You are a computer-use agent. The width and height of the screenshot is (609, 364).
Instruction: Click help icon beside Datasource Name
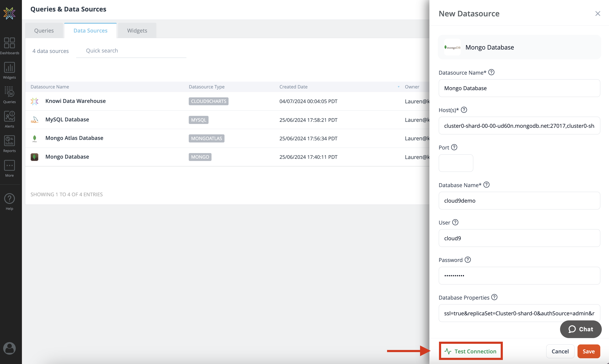click(491, 72)
